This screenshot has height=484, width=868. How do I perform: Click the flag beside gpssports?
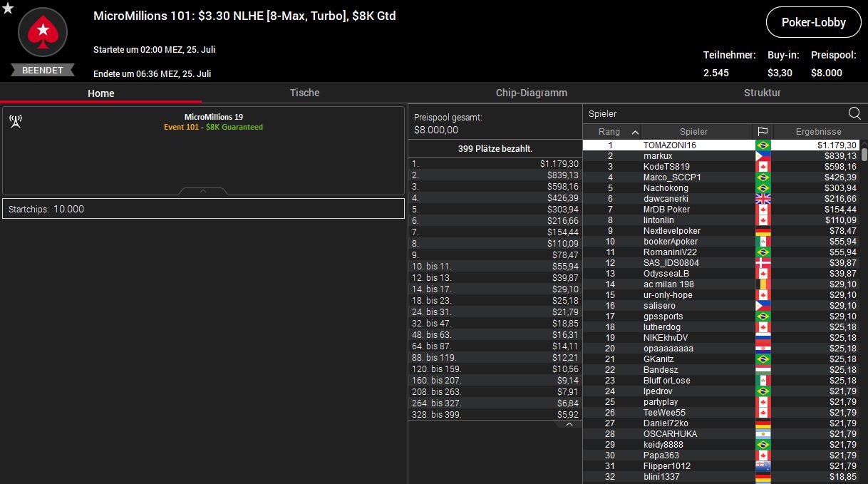[763, 316]
